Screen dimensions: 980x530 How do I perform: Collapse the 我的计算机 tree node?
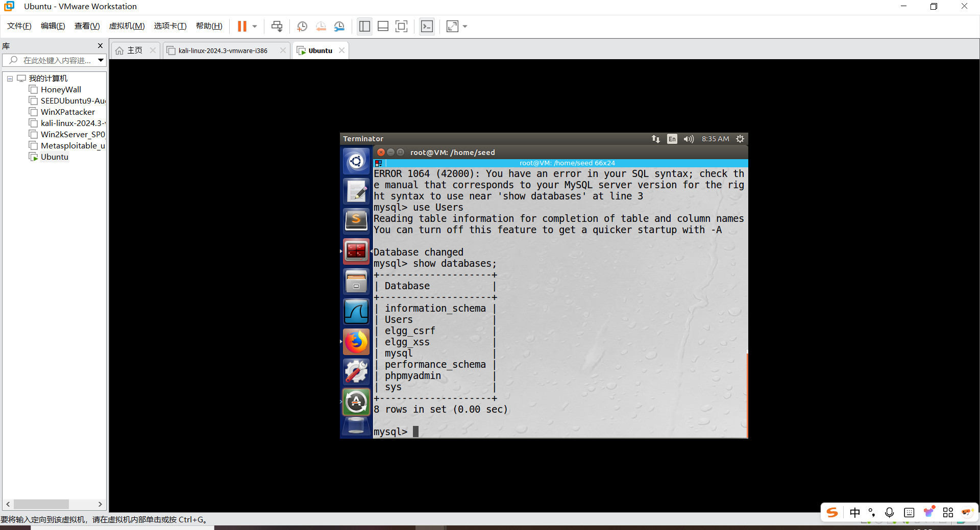(10, 79)
